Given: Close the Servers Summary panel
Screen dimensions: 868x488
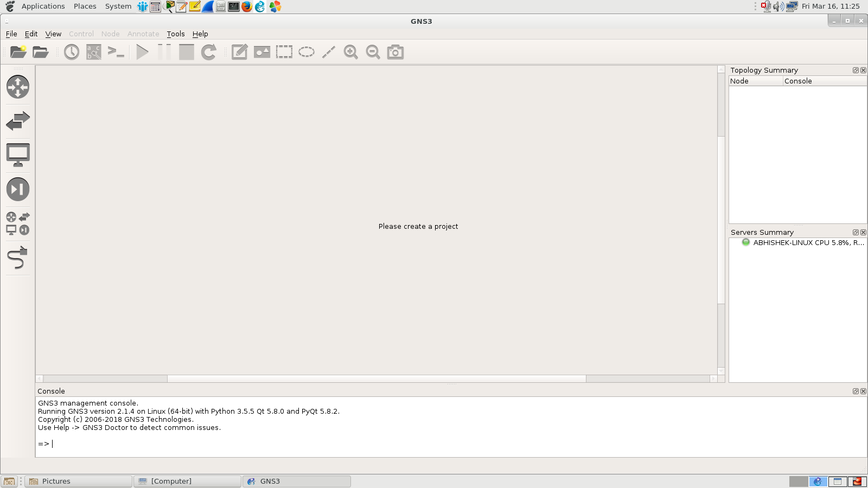Looking at the screenshot, I should click(x=863, y=232).
